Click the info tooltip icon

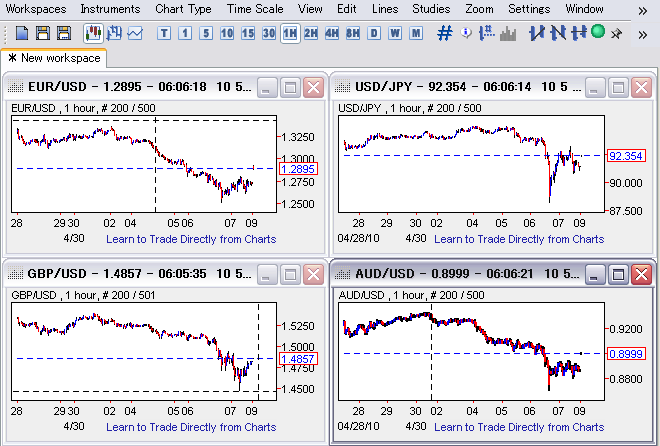466,32
